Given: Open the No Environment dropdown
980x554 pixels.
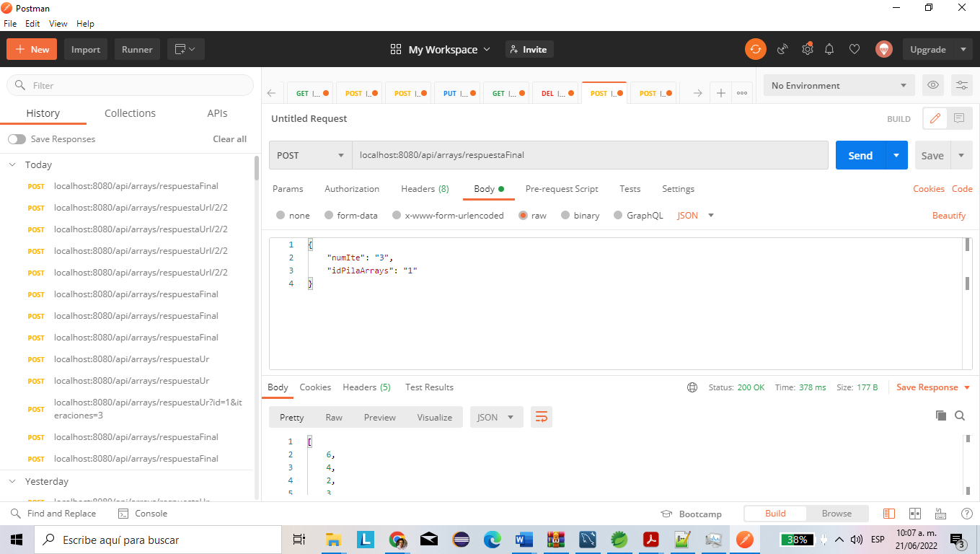Looking at the screenshot, I should pos(837,85).
